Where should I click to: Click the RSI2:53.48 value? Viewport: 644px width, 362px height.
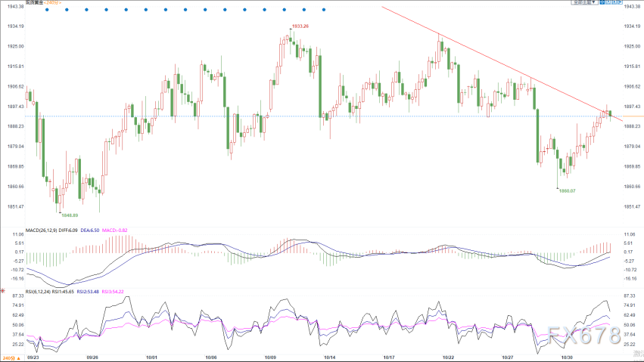click(x=88, y=292)
